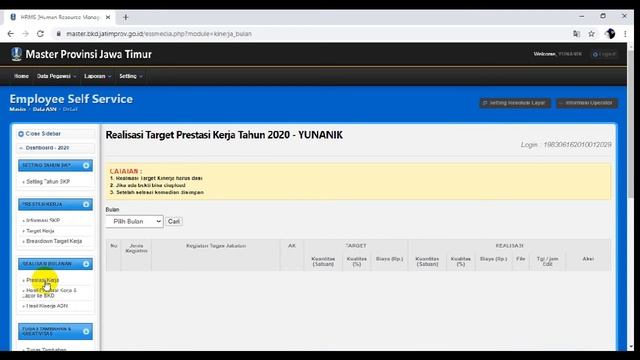The height and width of the screenshot is (360, 640).
Task: Collapse the SETTING TAHUN SKP panel header
Action: [55, 165]
